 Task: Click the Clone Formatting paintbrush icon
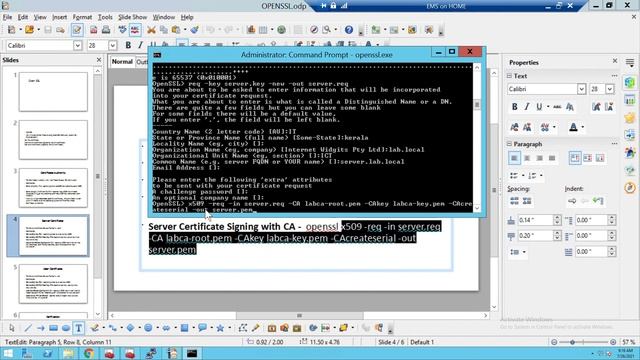pos(195,30)
